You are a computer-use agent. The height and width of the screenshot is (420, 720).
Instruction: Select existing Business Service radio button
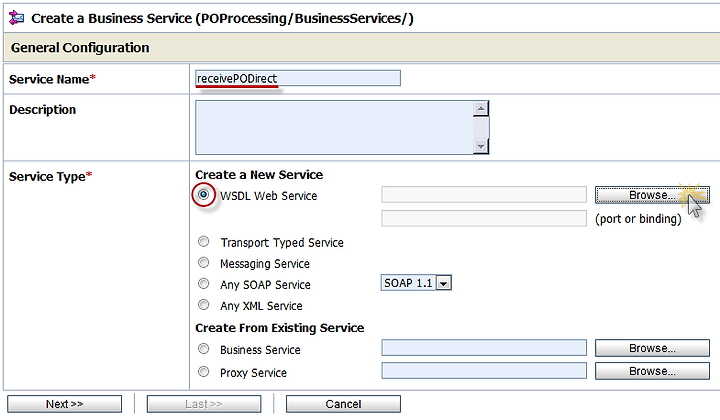tap(203, 349)
